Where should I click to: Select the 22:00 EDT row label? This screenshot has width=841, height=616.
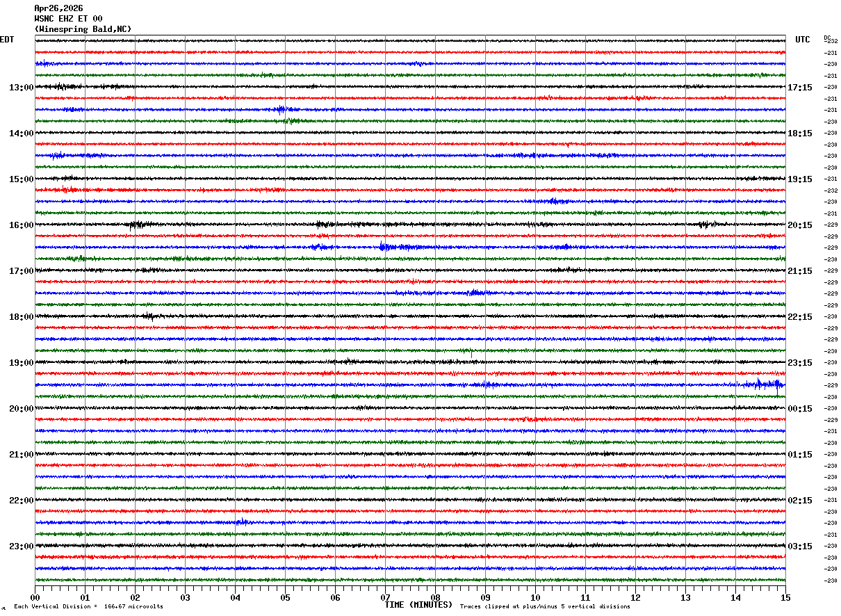[22, 501]
